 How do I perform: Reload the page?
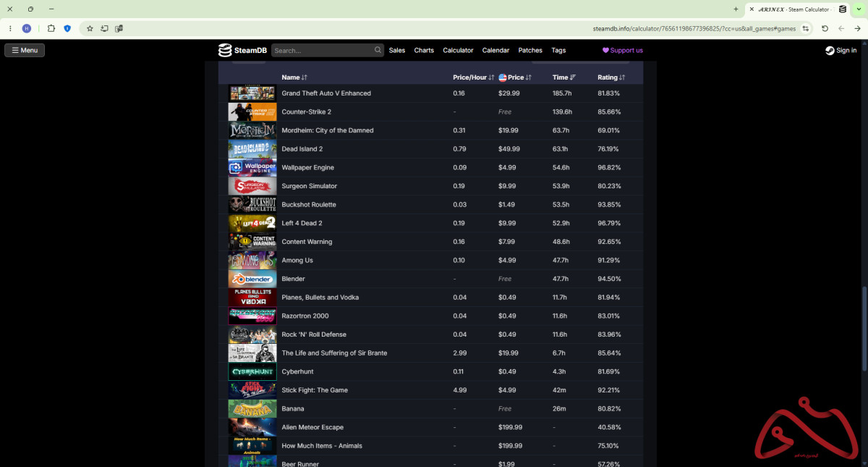(825, 28)
